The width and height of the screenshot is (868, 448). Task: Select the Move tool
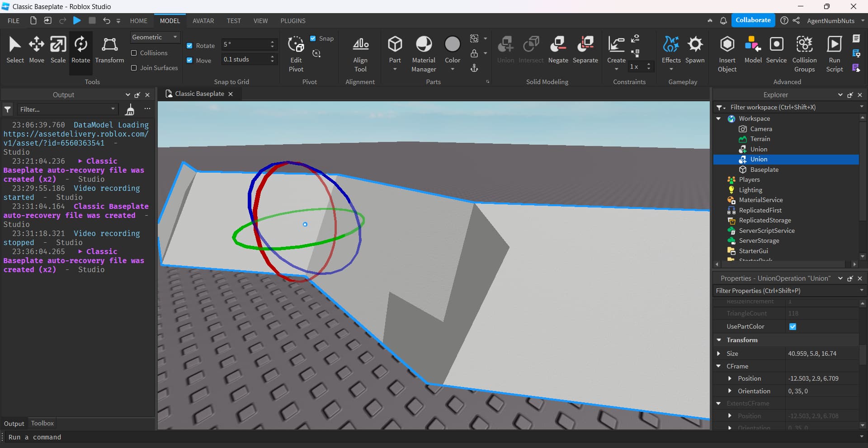[x=37, y=50]
